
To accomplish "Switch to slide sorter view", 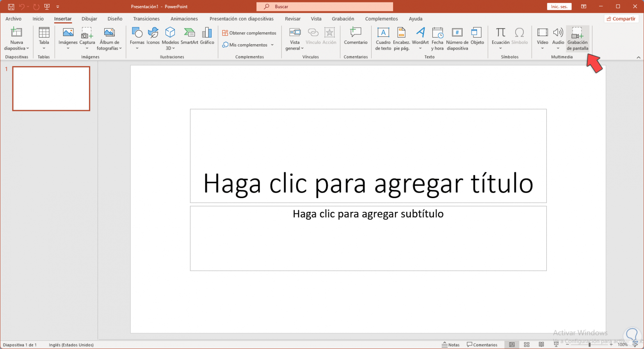I will click(x=527, y=345).
